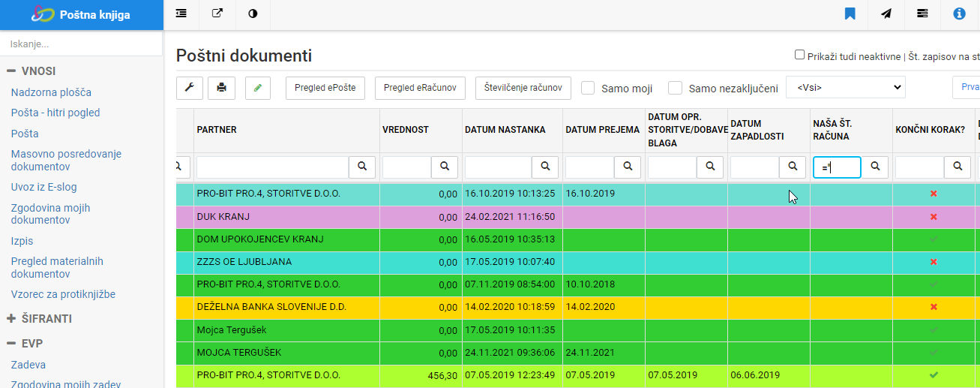The width and height of the screenshot is (980, 388).
Task: Click the 456,30 value cell
Action: [421, 374]
